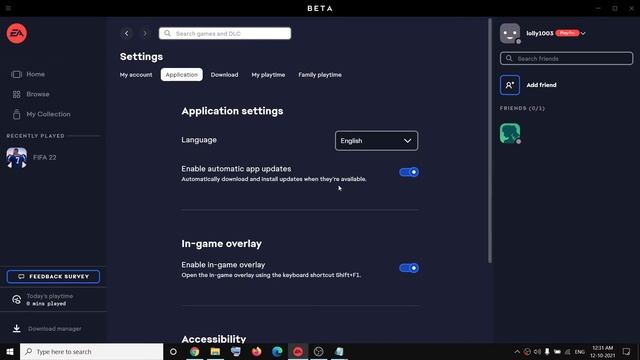The height and width of the screenshot is (360, 640).
Task: Click the lolly1003 profile avatar
Action: (510, 33)
